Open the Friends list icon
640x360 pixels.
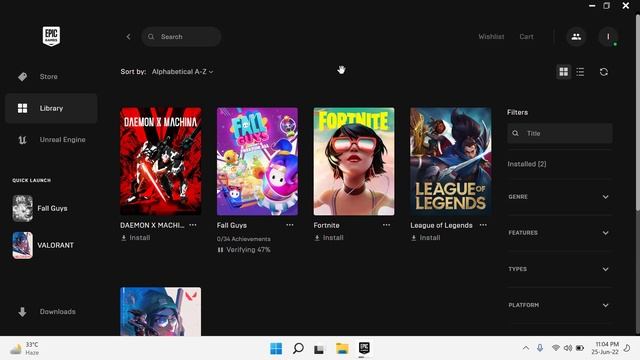click(576, 37)
